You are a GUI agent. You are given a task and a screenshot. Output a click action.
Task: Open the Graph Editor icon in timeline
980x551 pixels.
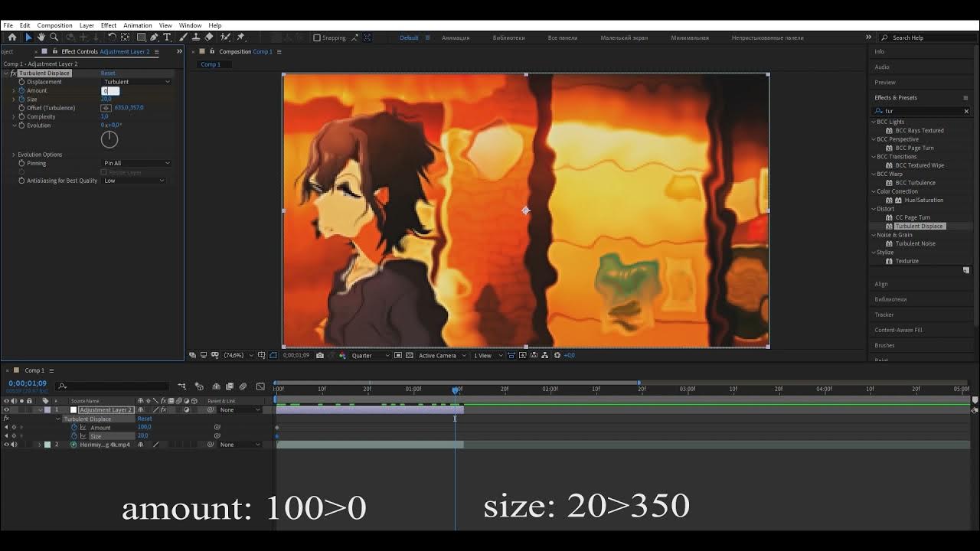260,386
